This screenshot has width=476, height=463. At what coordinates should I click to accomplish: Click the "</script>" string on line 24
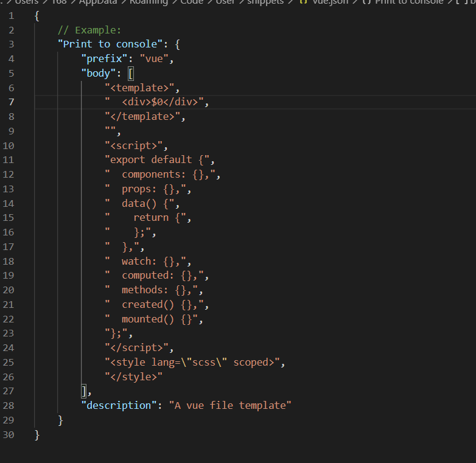click(x=136, y=347)
